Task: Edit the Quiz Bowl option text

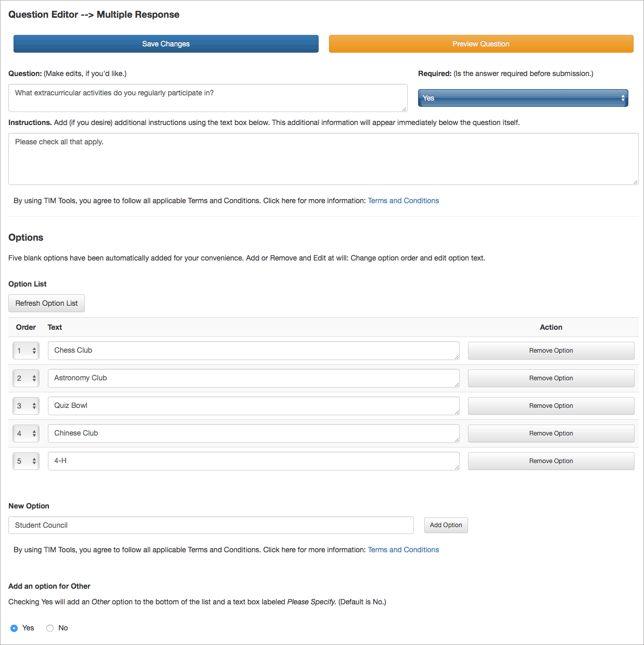Action: (x=254, y=406)
